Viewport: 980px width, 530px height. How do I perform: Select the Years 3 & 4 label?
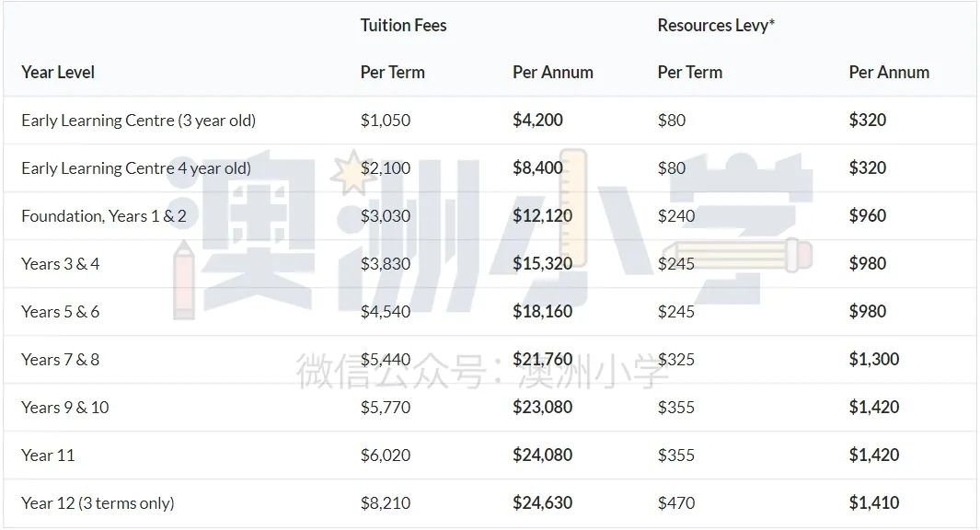tap(60, 264)
